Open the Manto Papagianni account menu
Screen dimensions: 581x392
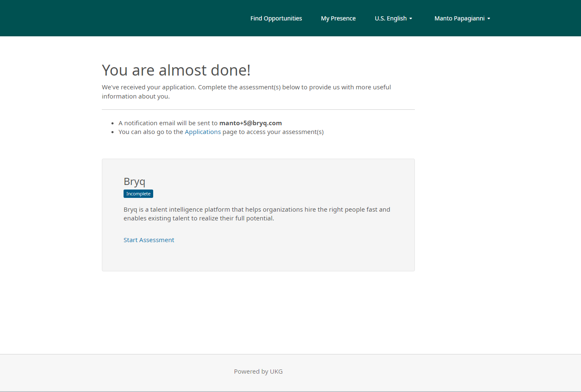(x=459, y=18)
